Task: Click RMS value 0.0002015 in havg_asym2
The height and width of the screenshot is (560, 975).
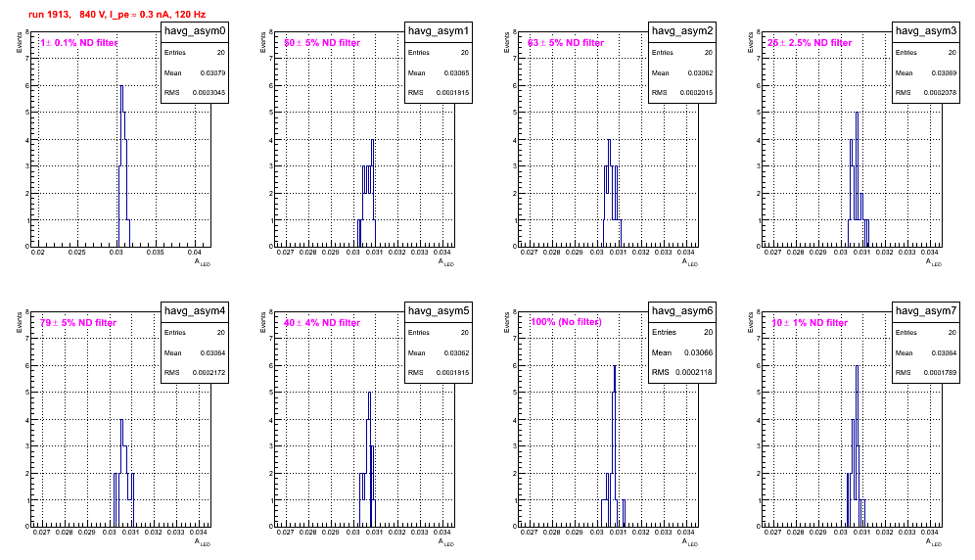Action: (696, 93)
